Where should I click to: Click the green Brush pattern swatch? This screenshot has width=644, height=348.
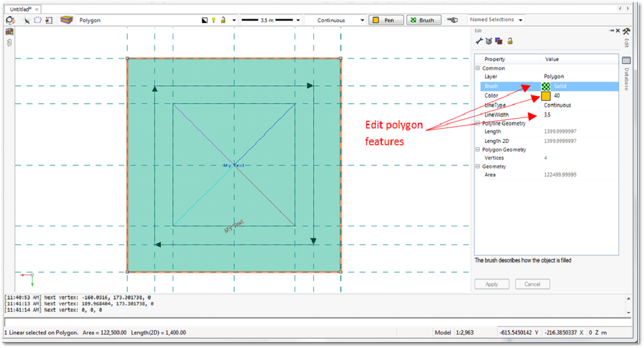(x=546, y=86)
